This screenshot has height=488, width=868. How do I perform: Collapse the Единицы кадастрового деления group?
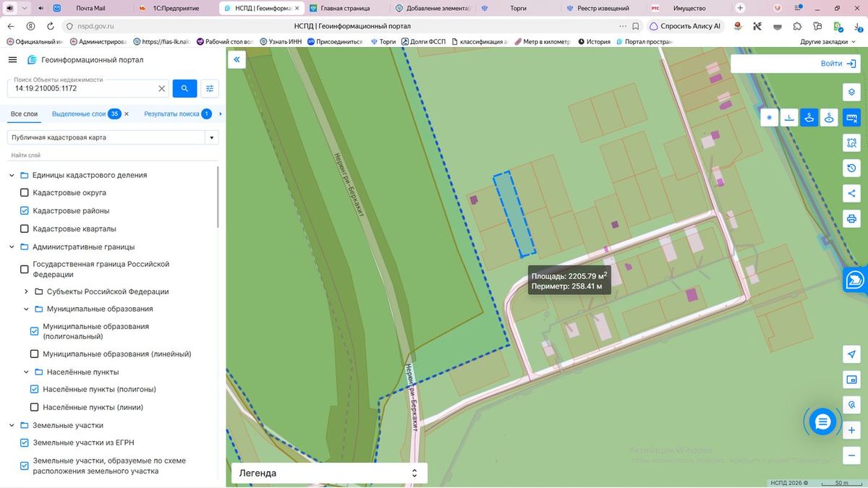[x=12, y=175]
